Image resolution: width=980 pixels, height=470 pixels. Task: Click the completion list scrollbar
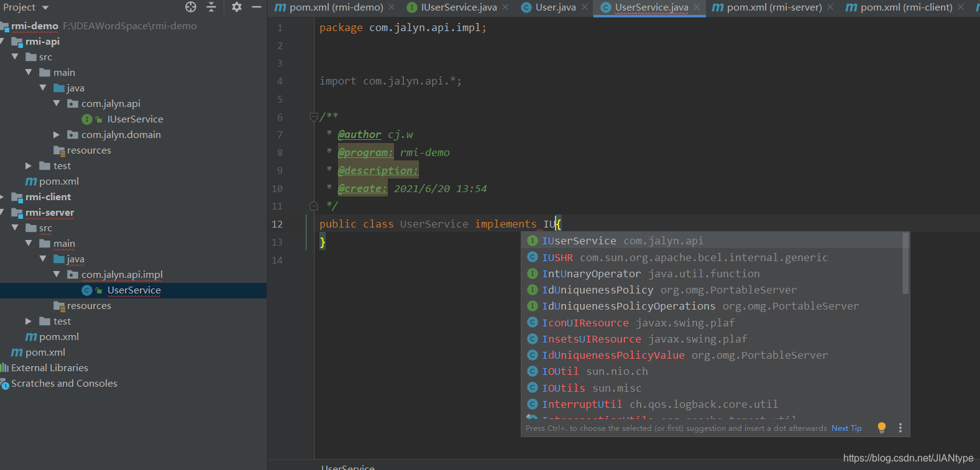[x=905, y=264]
